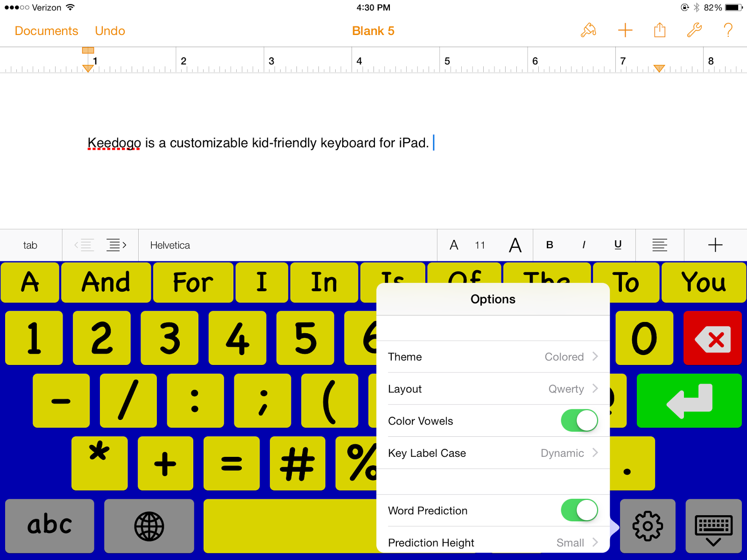This screenshot has width=747, height=560.
Task: Turn off Word Prediction
Action: [x=579, y=510]
